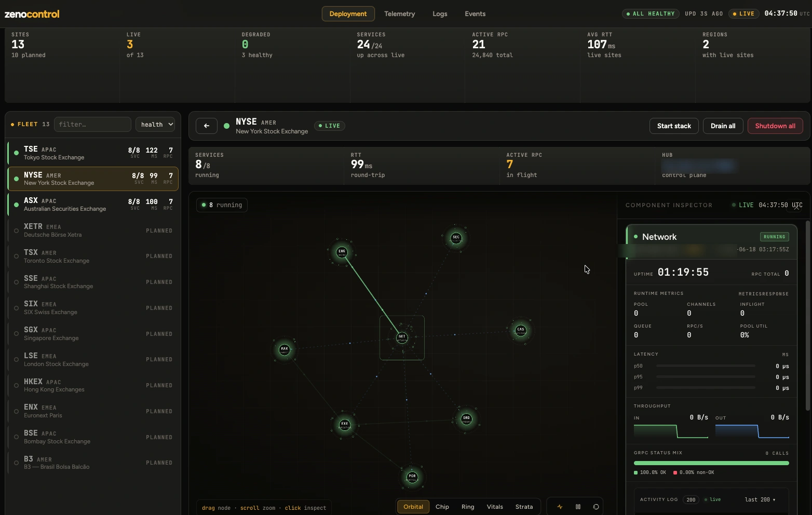Switch to the Telemetry tab
Screen dimensions: 812x515
(400, 14)
